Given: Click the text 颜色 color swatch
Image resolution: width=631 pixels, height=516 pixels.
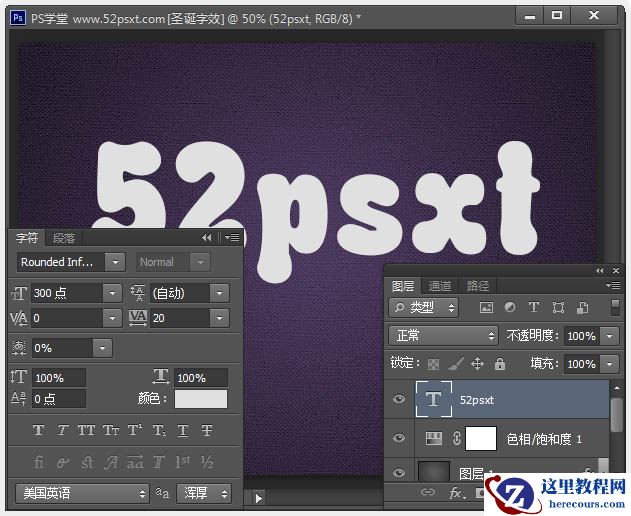Looking at the screenshot, I should pyautogui.click(x=201, y=399).
